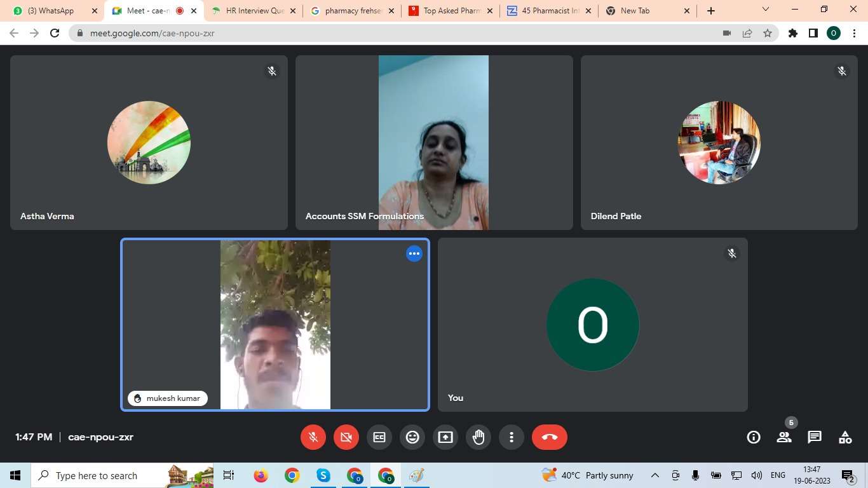Image resolution: width=868 pixels, height=488 pixels.
Task: Open options on mukesh kumar's tile
Action: pos(414,254)
